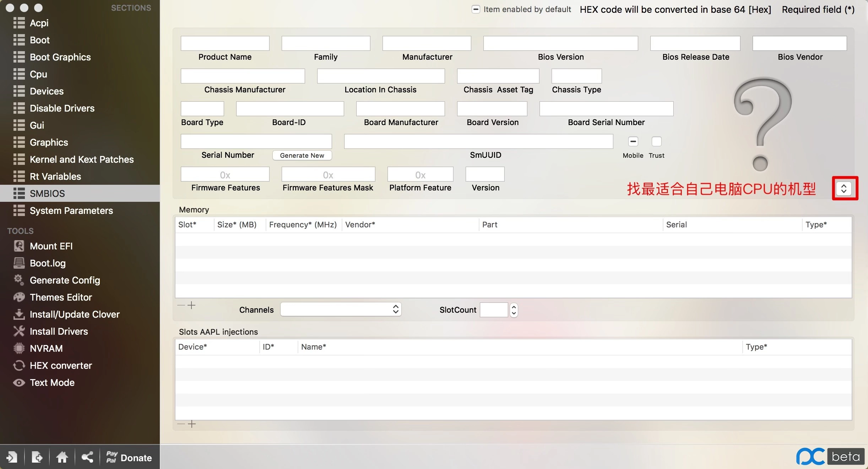Open the Mac model selector dropdown
868x469 pixels.
[x=844, y=188]
